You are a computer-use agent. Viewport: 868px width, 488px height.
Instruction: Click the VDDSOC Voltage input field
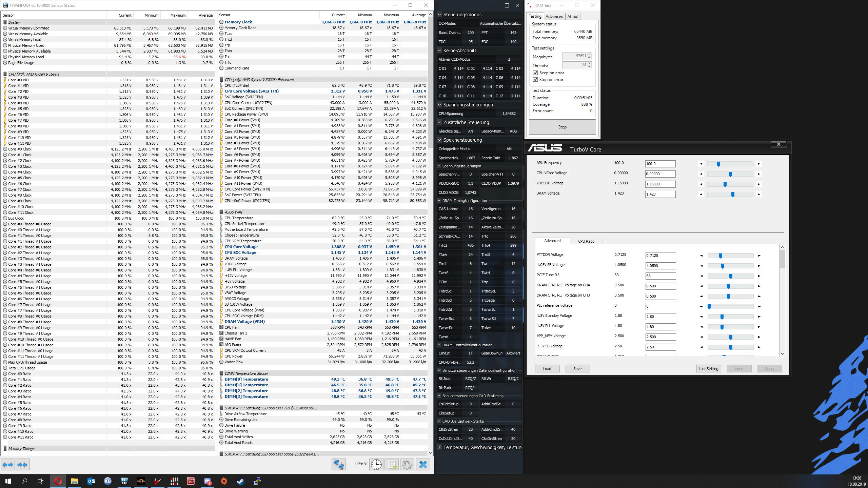pyautogui.click(x=660, y=184)
